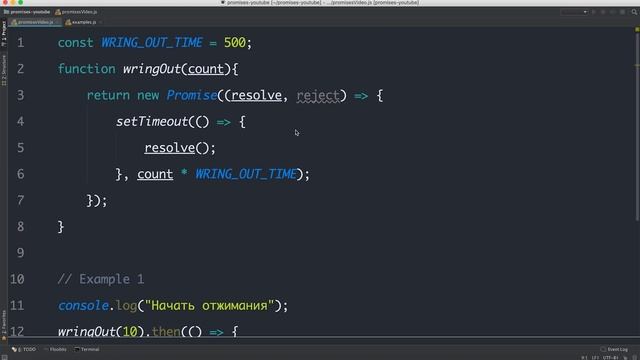
Task: Close the examples.js tab
Action: pos(100,22)
